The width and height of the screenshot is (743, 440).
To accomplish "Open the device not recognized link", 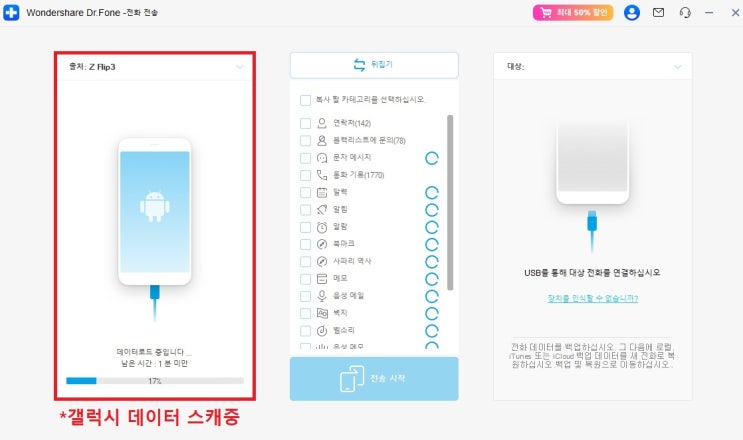I will pyautogui.click(x=592, y=298).
